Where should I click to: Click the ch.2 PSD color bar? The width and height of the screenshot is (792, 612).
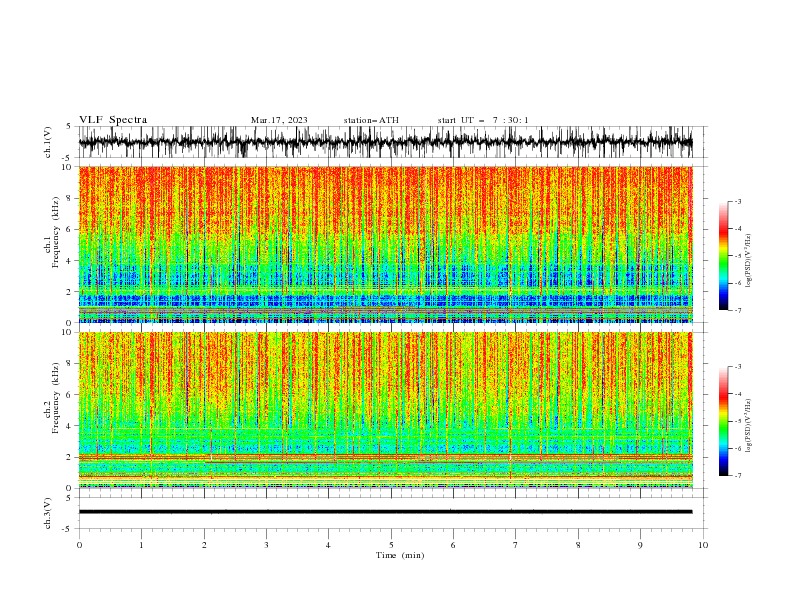tap(723, 421)
